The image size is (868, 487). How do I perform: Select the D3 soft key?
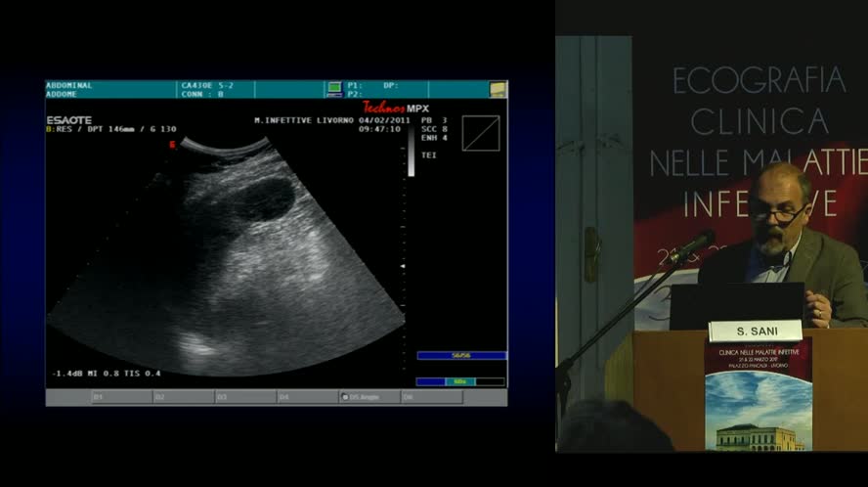(x=245, y=398)
